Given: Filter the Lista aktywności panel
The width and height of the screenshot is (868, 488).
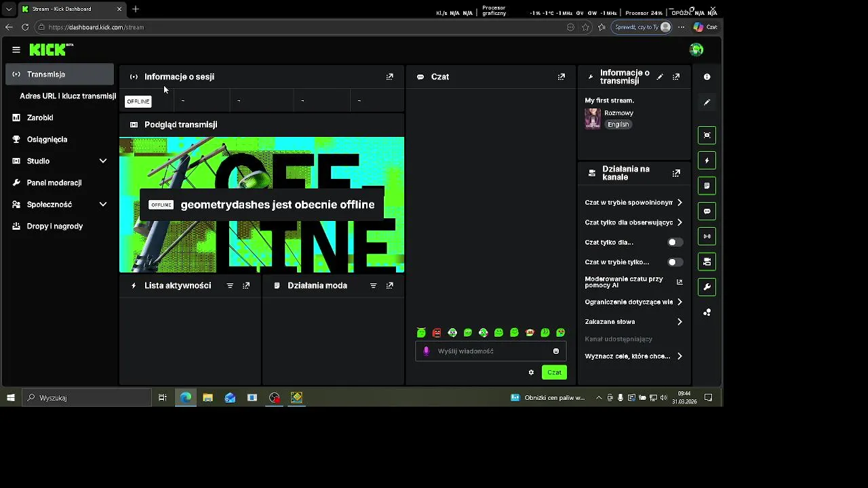Looking at the screenshot, I should pos(230,285).
